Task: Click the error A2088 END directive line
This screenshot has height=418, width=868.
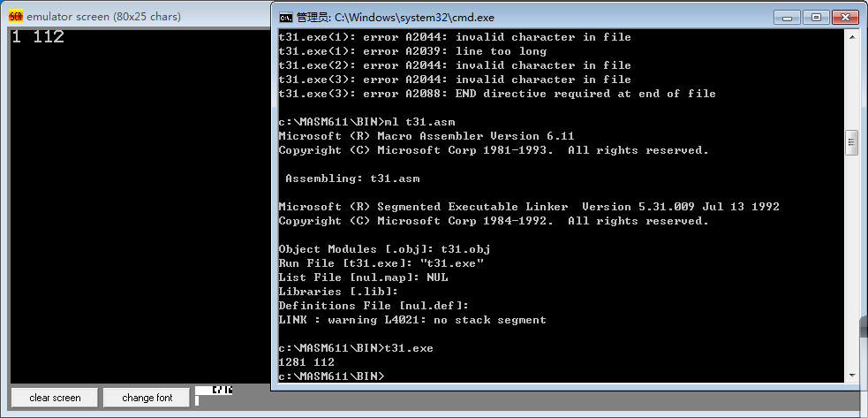Action: click(497, 94)
